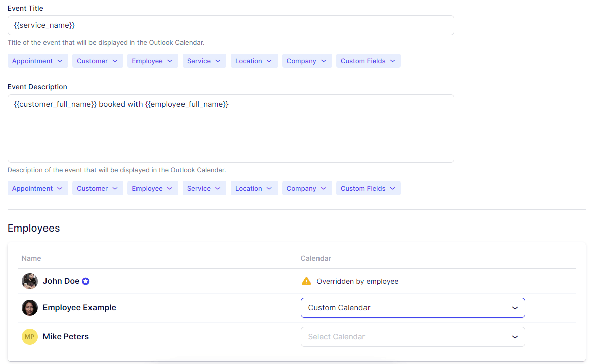Open the Employee dropdown below Event Description

pyautogui.click(x=153, y=188)
